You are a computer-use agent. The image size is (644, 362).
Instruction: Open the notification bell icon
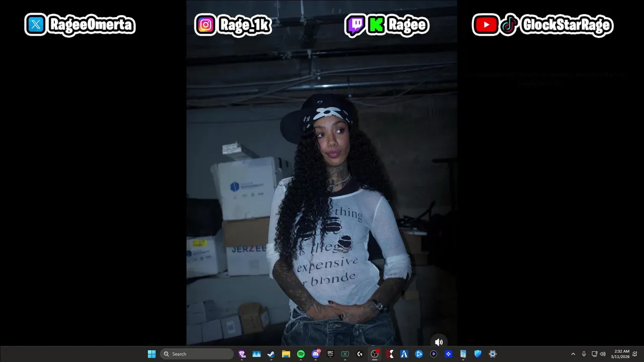pos(635,354)
